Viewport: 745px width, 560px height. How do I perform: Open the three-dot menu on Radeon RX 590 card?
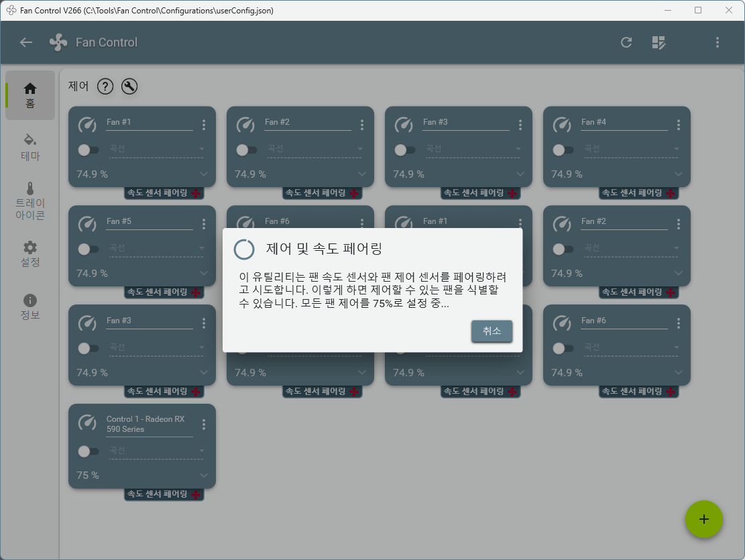(x=204, y=424)
